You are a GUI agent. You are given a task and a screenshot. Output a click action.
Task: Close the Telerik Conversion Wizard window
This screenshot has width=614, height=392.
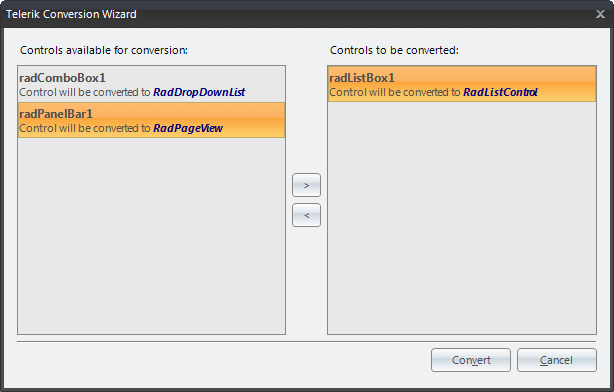pos(600,14)
